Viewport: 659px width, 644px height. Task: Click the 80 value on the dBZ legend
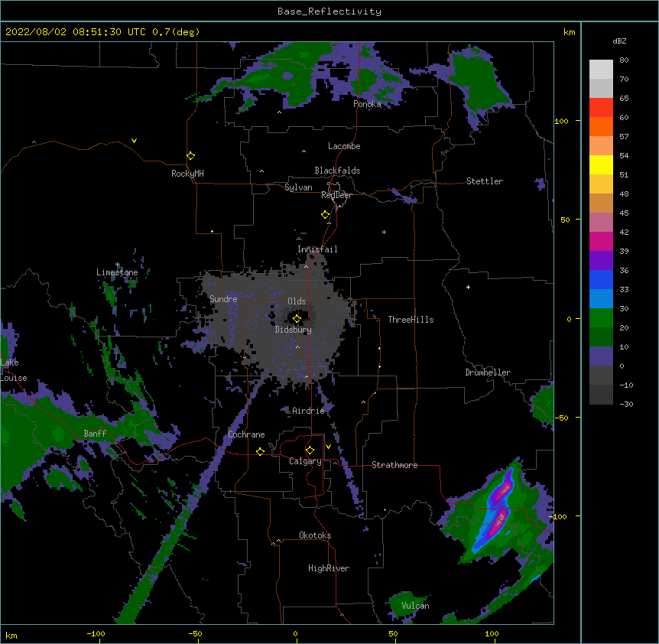tap(624, 60)
